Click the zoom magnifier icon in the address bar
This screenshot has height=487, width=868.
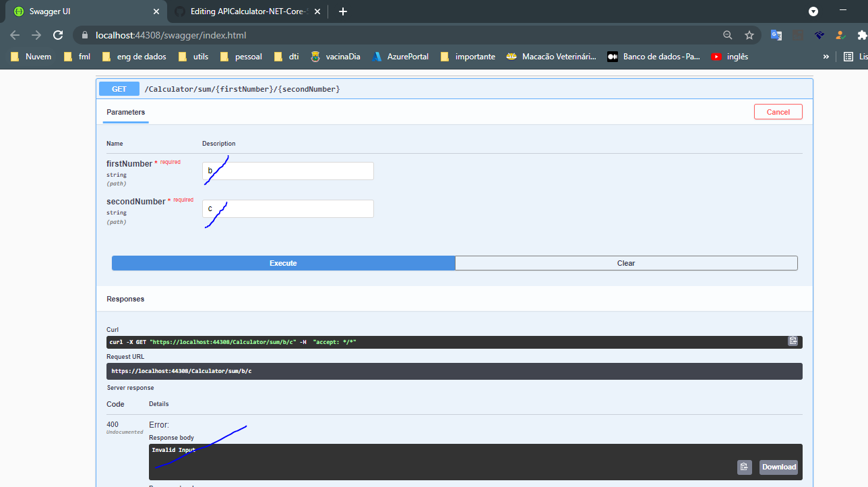tap(727, 35)
